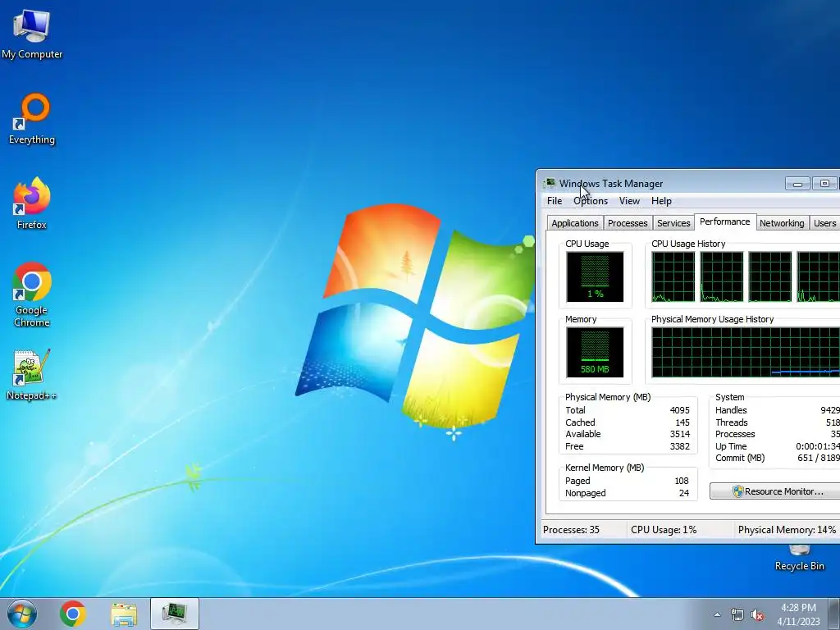Screen dimensions: 840x630
Task: Switch to the Networking tab
Action: 782,223
